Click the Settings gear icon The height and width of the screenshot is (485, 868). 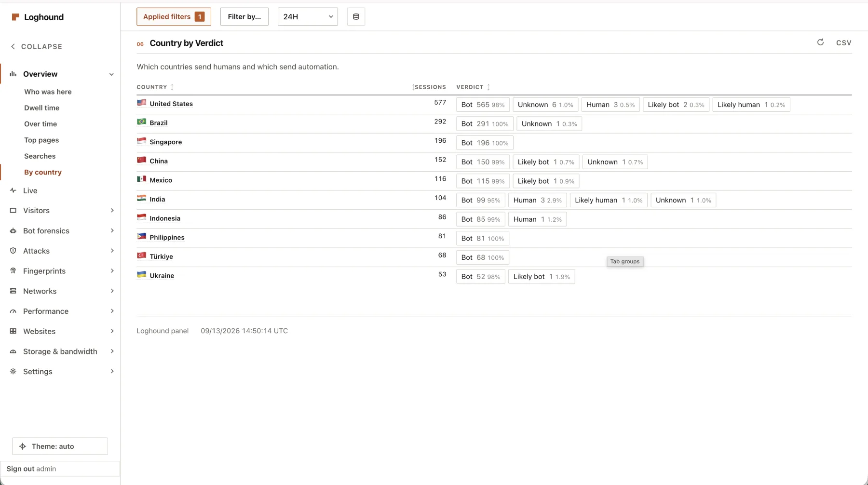(x=13, y=372)
